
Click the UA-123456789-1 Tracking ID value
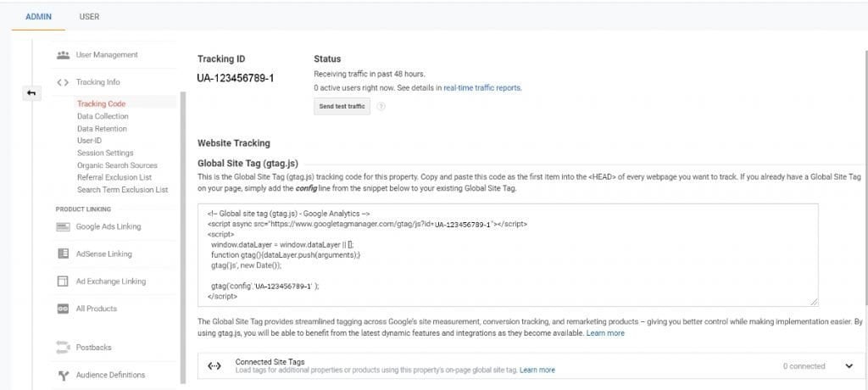pos(236,78)
